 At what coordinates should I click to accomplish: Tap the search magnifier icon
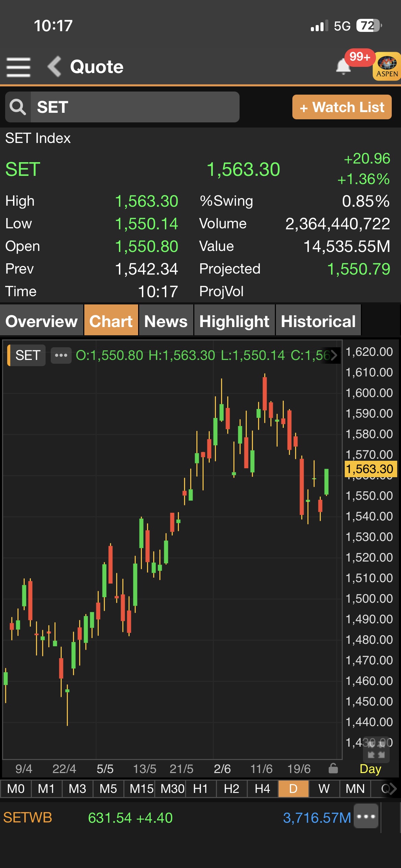(x=18, y=107)
